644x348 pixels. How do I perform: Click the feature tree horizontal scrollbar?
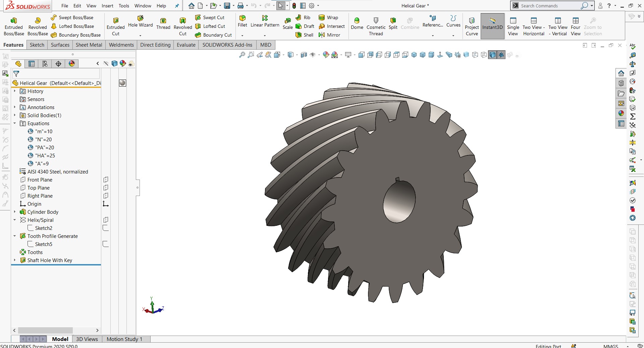(45, 330)
